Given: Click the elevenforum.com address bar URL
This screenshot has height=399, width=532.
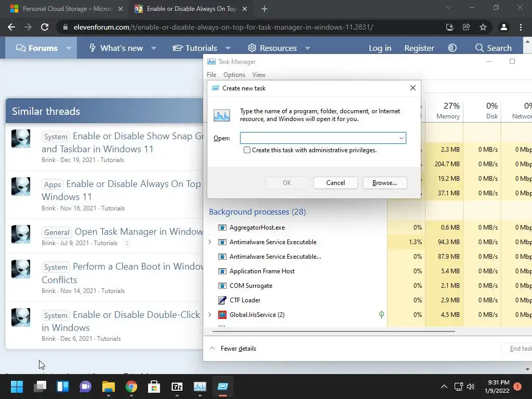Looking at the screenshot, I should click(223, 27).
